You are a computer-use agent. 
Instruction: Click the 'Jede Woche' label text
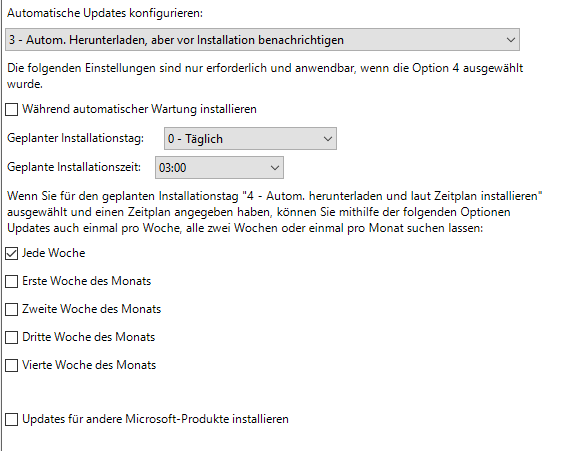54,253
